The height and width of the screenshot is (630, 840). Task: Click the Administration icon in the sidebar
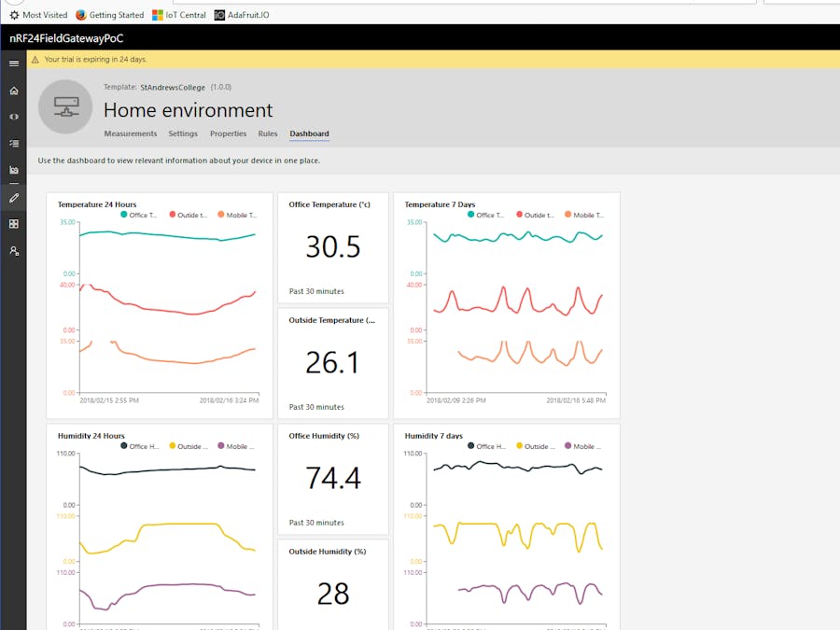(13, 250)
